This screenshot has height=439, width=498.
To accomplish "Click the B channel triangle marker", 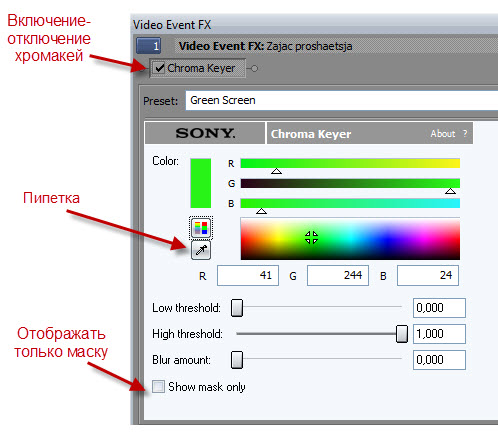I will (261, 211).
